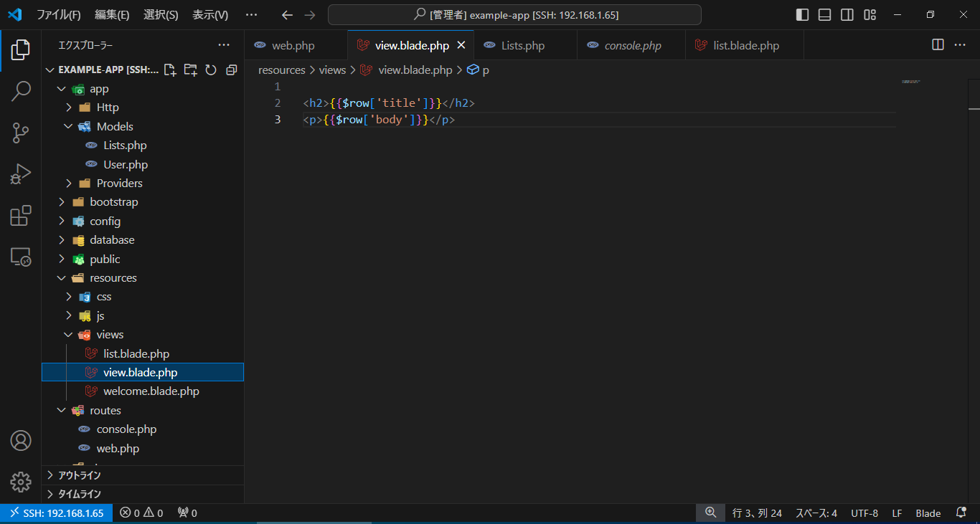This screenshot has width=980, height=524.
Task: Toggle secondary side bar visibility
Action: pyautogui.click(x=847, y=15)
